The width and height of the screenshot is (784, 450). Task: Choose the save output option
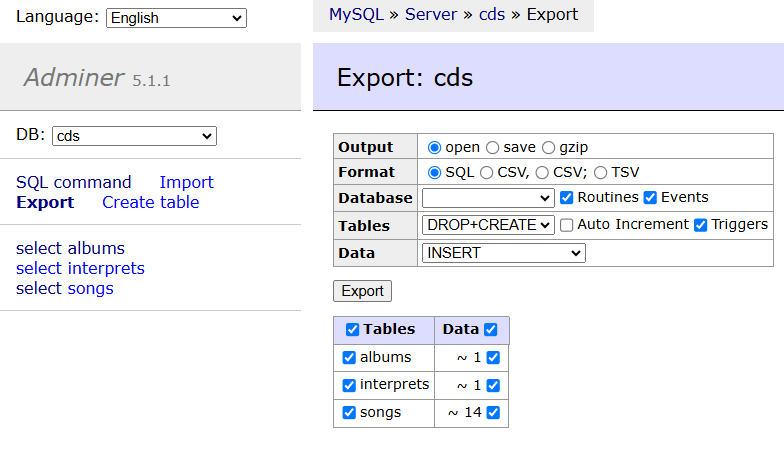[x=492, y=148]
